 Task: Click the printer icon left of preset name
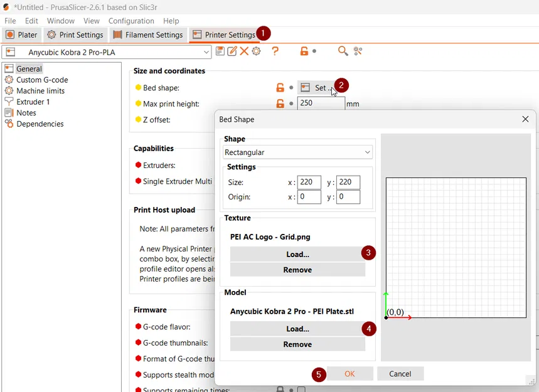click(x=11, y=52)
